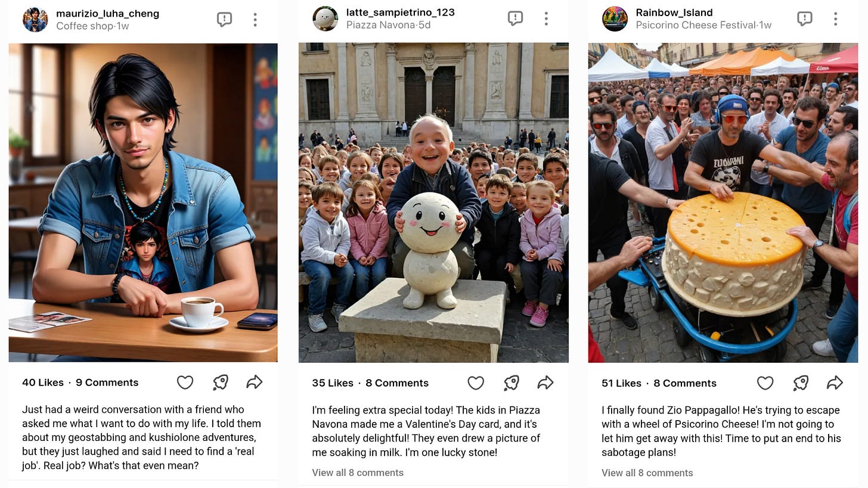
Task: Click the rocket icon on latte_sampietrino_123's post
Action: (511, 383)
